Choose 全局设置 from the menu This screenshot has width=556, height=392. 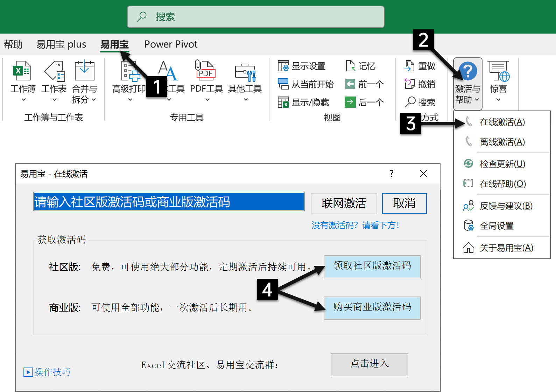(x=502, y=226)
